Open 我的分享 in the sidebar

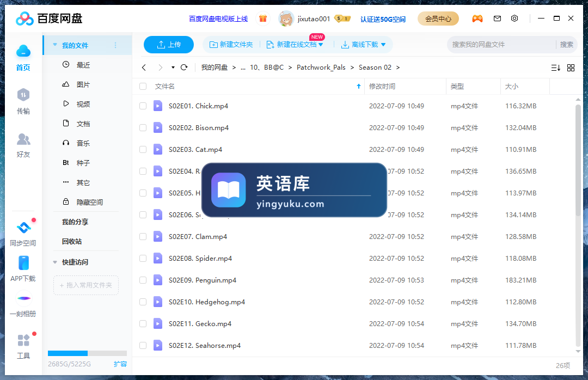click(x=75, y=222)
